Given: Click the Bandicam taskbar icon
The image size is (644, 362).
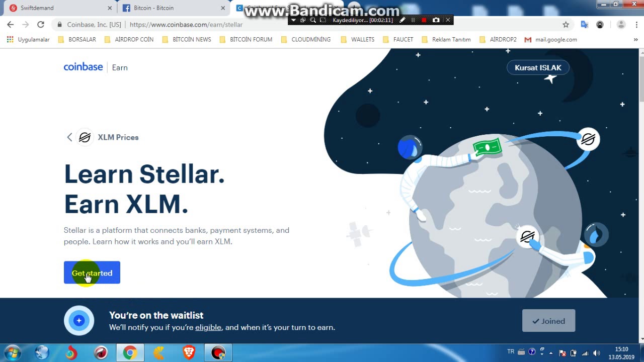Looking at the screenshot, I should (x=218, y=353).
